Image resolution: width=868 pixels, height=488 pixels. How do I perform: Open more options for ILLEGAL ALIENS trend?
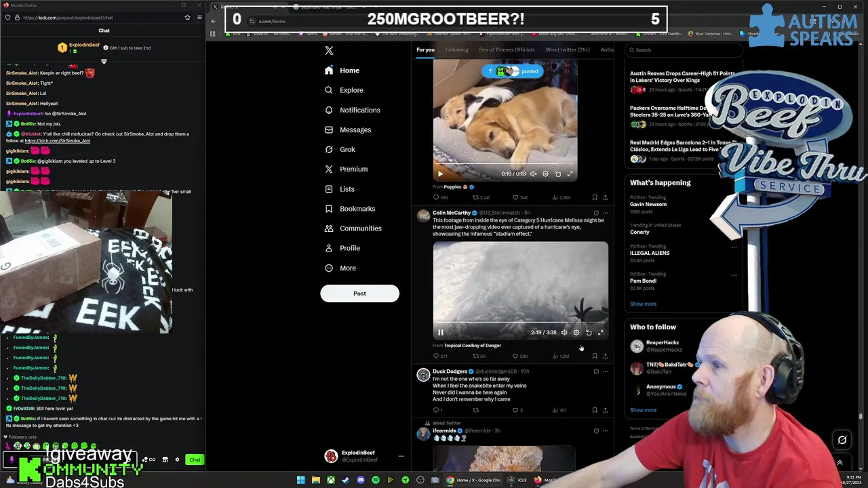click(x=734, y=247)
